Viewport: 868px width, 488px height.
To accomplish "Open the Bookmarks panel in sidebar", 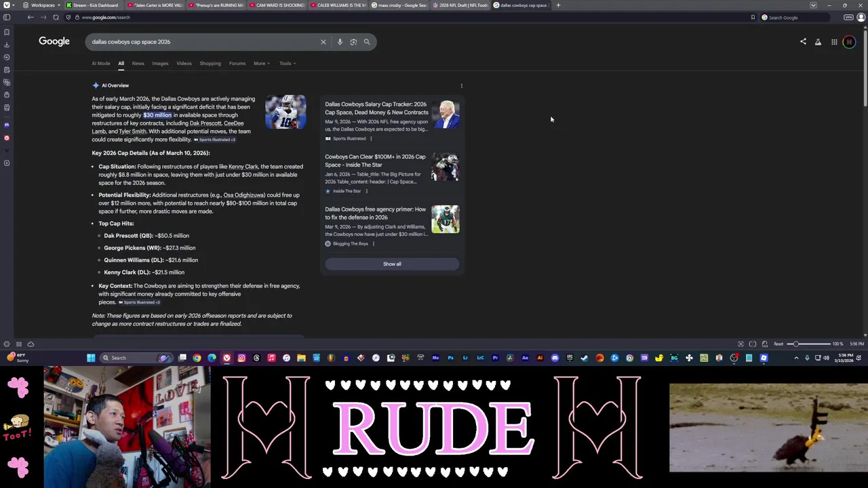I will 7,32.
